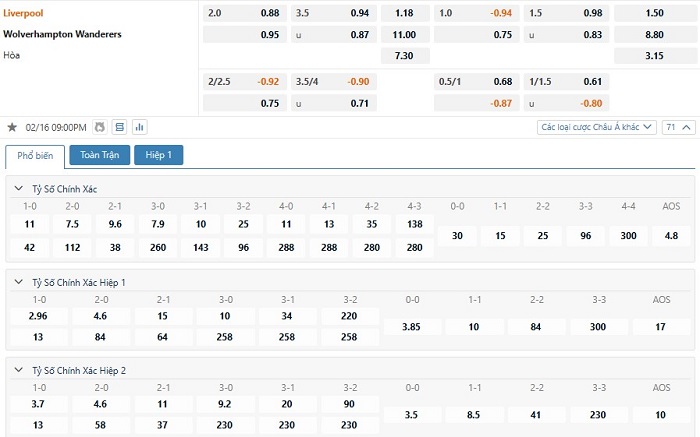Select first-half score 3-1 odds 34
The width and height of the screenshot is (700, 437).
click(x=287, y=316)
